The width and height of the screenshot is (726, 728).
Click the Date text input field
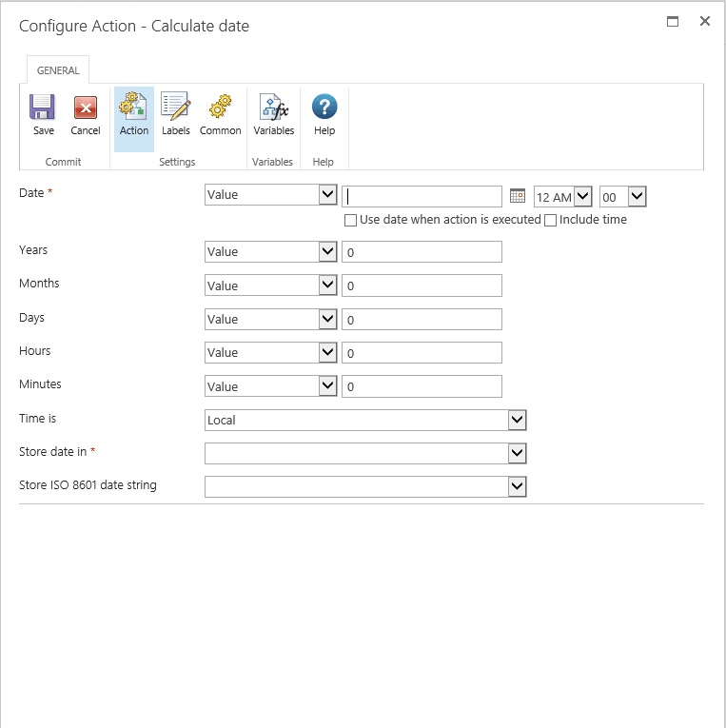click(x=422, y=196)
